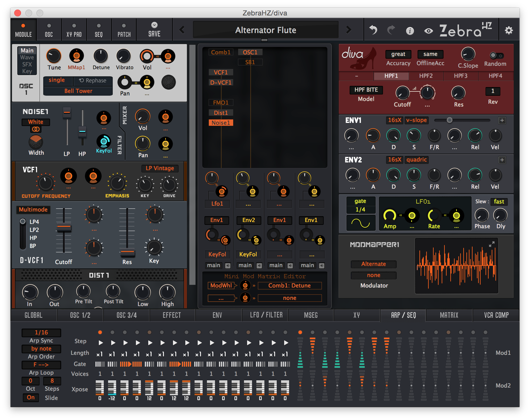This screenshot has width=530, height=420.
Task: Open the MATRIX bottom tab
Action: point(449,315)
